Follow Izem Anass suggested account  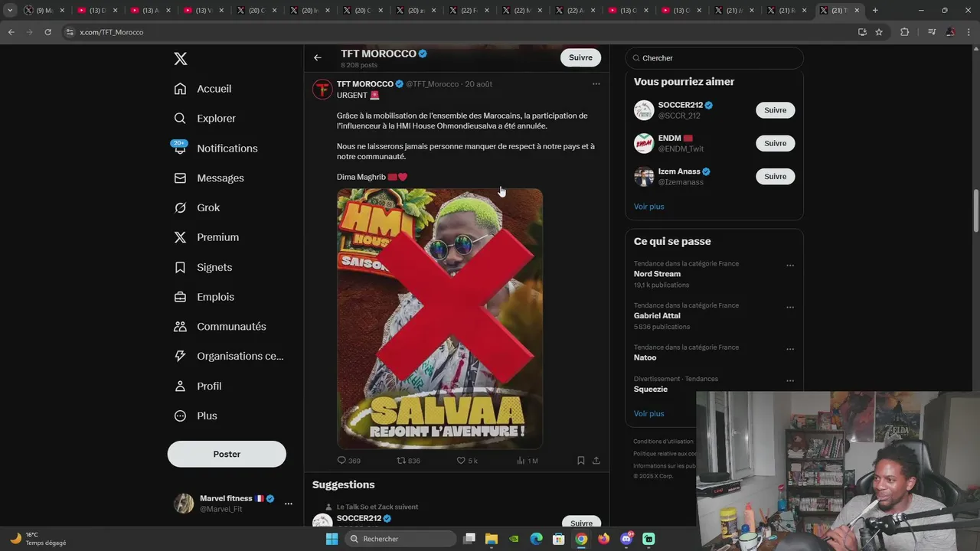pyautogui.click(x=775, y=176)
